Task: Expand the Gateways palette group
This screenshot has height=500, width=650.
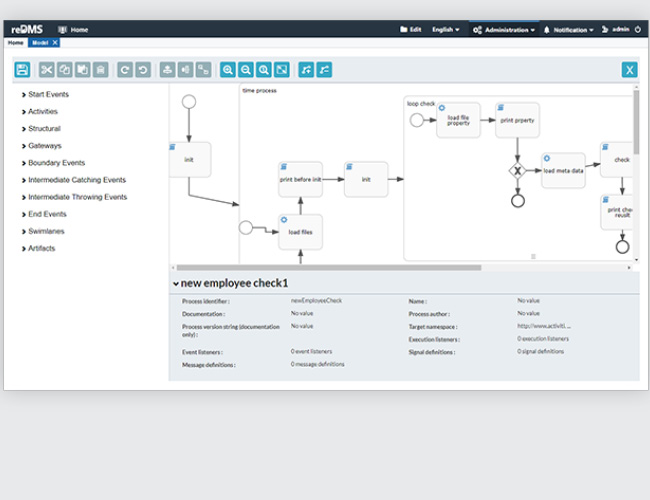Action: click(44, 146)
